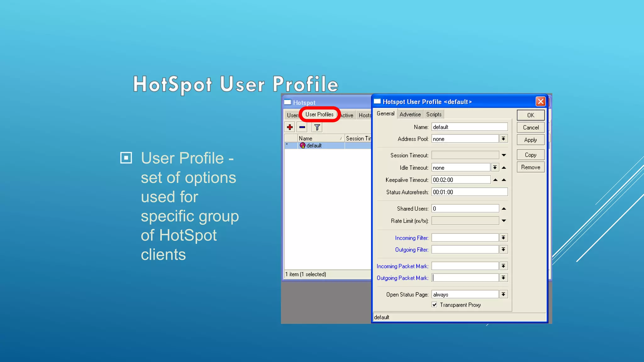Click the Keepalive Timeout field
Image resolution: width=644 pixels, height=362 pixels.
point(461,180)
